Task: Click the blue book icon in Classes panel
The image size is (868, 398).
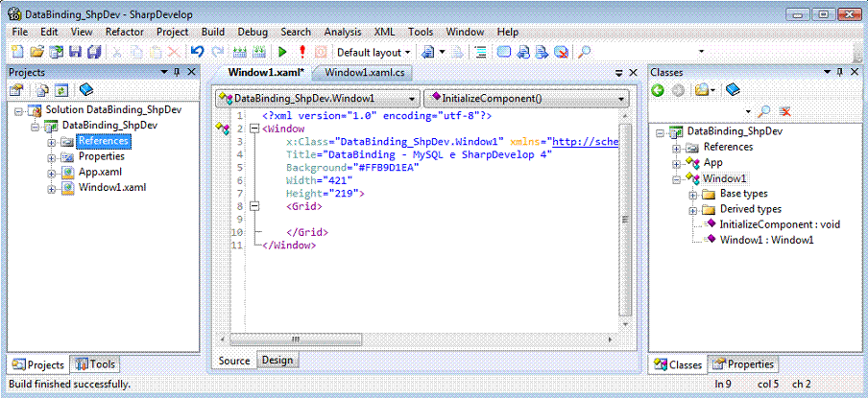Action: pyautogui.click(x=733, y=89)
